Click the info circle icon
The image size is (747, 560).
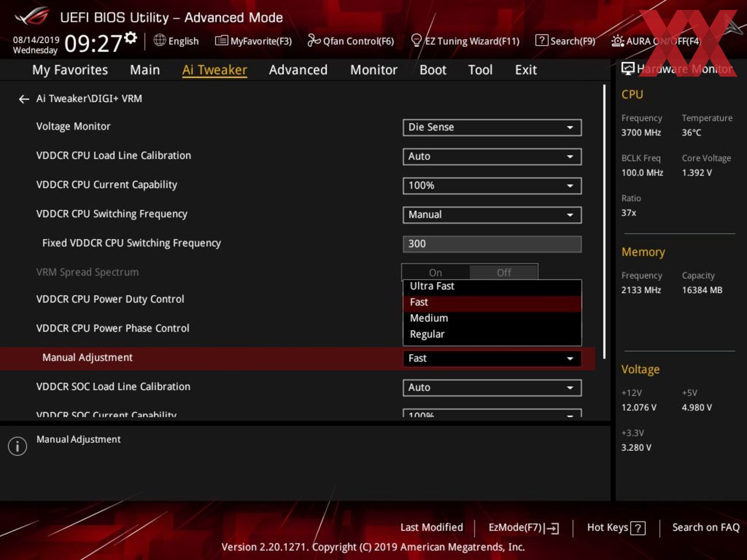click(18, 446)
